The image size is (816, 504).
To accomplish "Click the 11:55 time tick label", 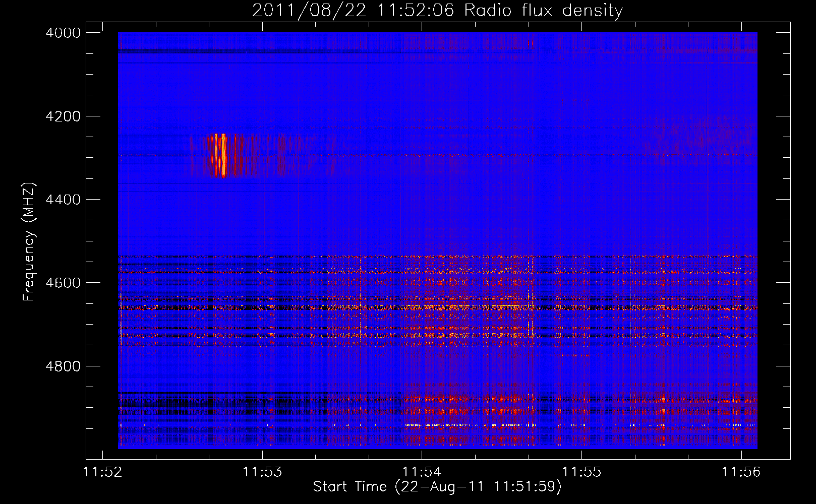I will tap(581, 472).
